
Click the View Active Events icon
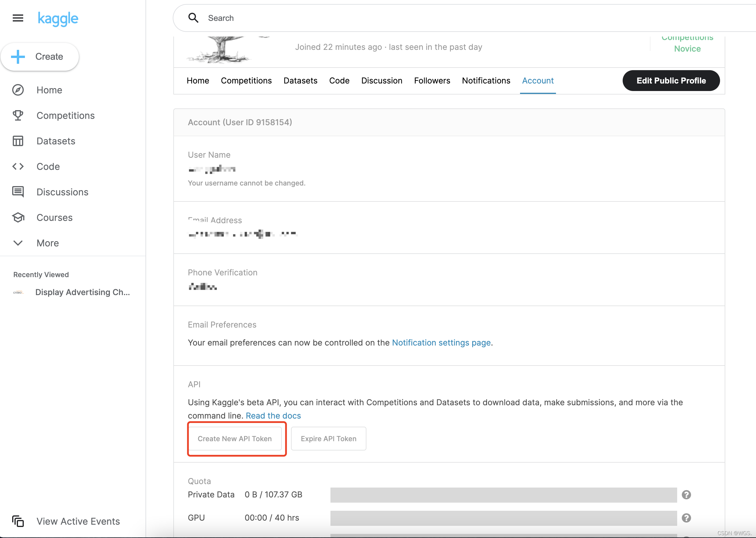18,521
